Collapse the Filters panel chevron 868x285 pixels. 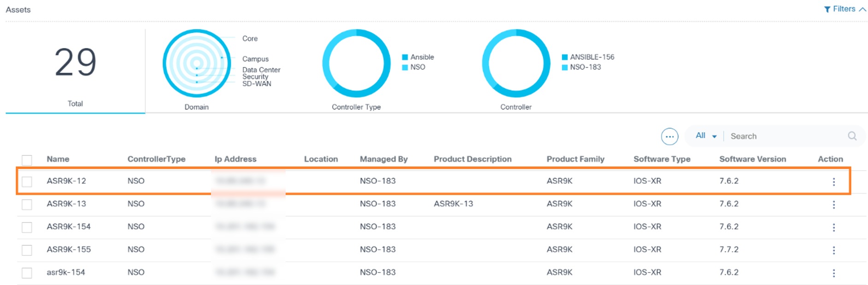point(862,9)
